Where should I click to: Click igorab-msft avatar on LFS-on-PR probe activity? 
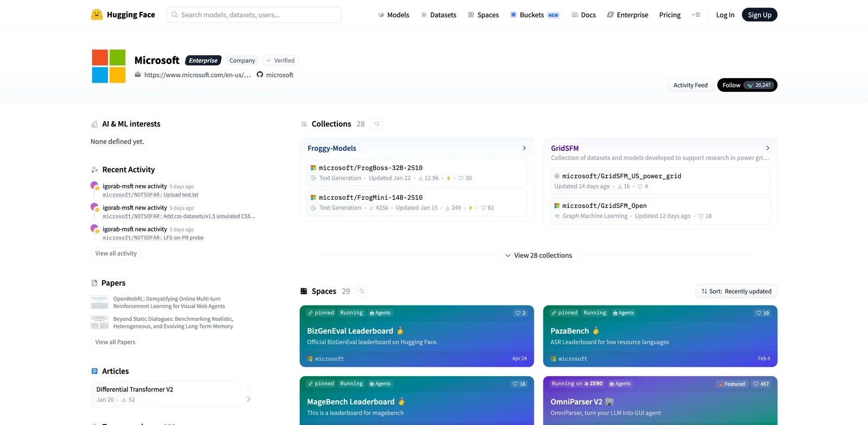pos(95,229)
